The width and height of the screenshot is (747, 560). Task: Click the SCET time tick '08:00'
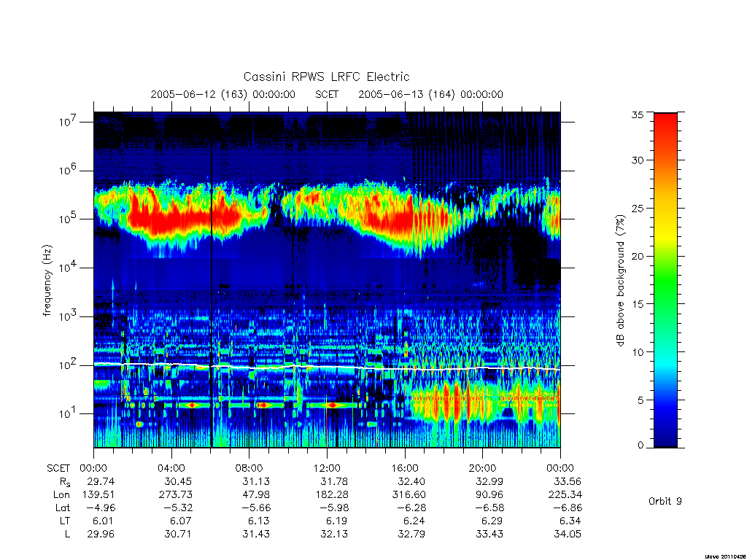[249, 468]
